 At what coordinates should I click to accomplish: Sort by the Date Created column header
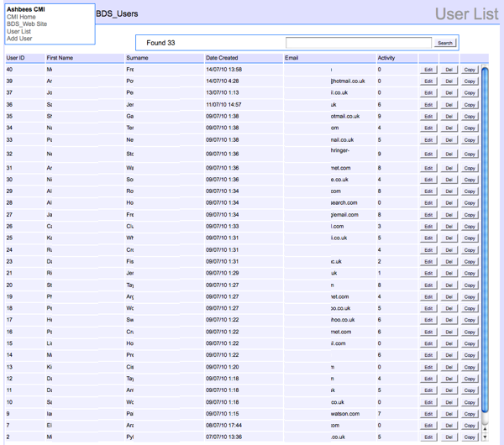coord(222,58)
